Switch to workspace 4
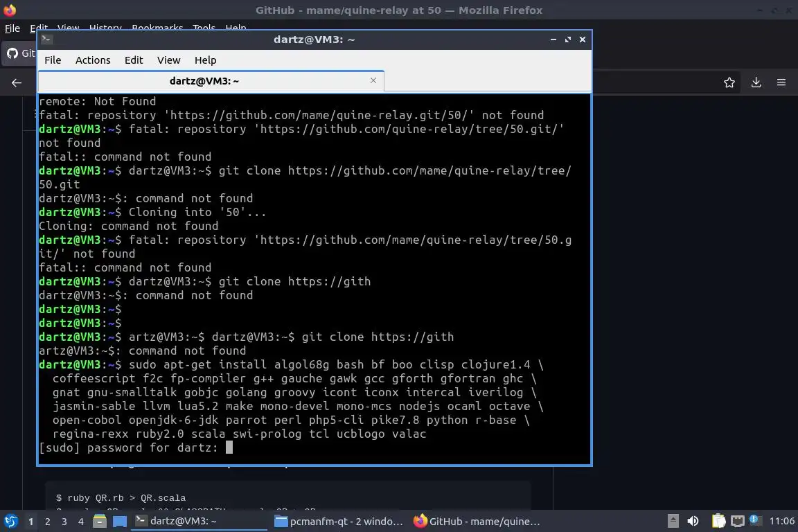Image resolution: width=798 pixels, height=532 pixels. pos(81,522)
